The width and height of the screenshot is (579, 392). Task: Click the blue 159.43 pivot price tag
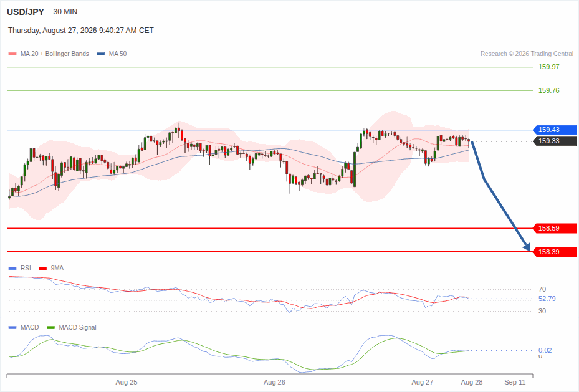(x=555, y=130)
